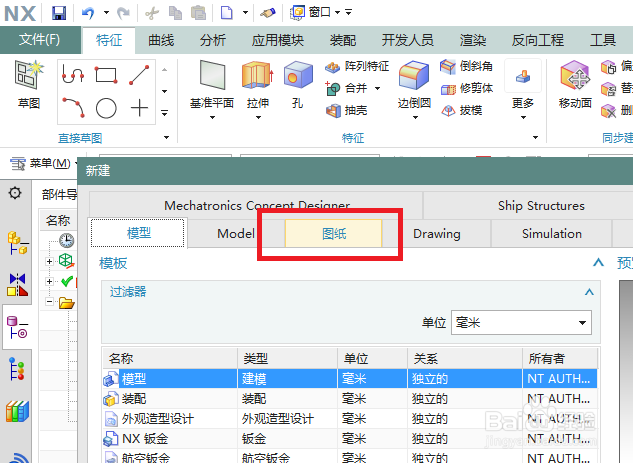Expand the 基准平面 dropdown arrow
The image size is (633, 463).
click(212, 117)
